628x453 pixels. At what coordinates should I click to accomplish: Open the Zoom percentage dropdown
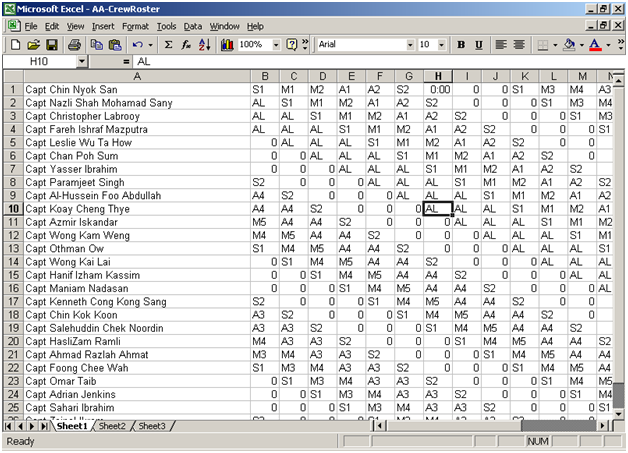(274, 45)
